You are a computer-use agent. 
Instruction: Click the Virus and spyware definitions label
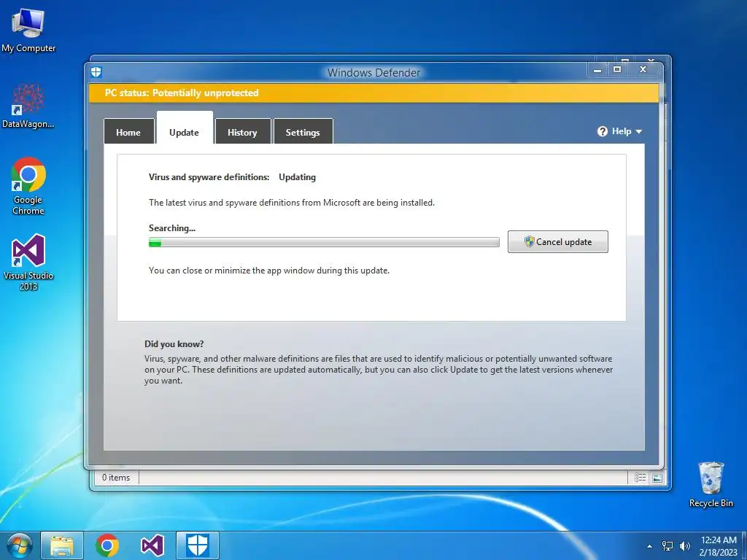(x=209, y=177)
